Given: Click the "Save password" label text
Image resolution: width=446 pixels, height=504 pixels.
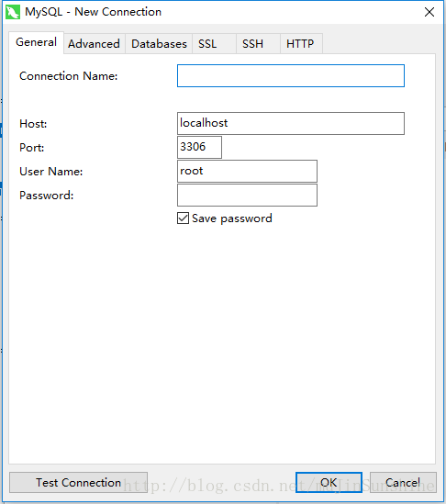Looking at the screenshot, I should tap(232, 218).
